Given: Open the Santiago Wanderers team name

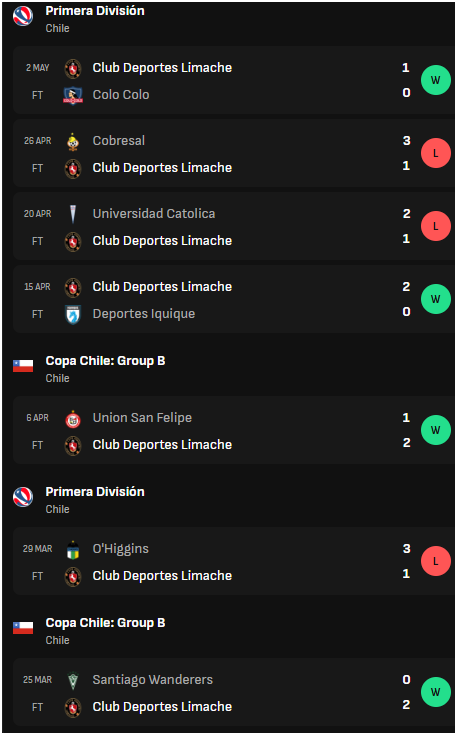Looking at the screenshot, I should click(153, 680).
